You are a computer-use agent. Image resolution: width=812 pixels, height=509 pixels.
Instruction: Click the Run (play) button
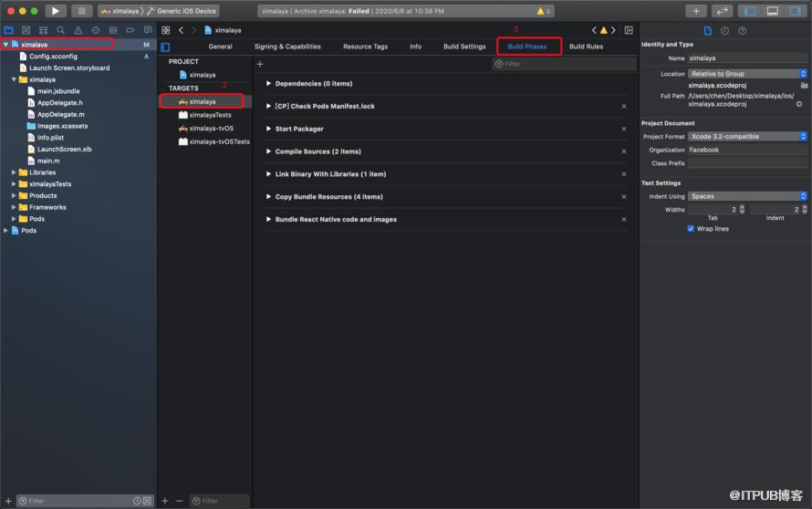[55, 10]
